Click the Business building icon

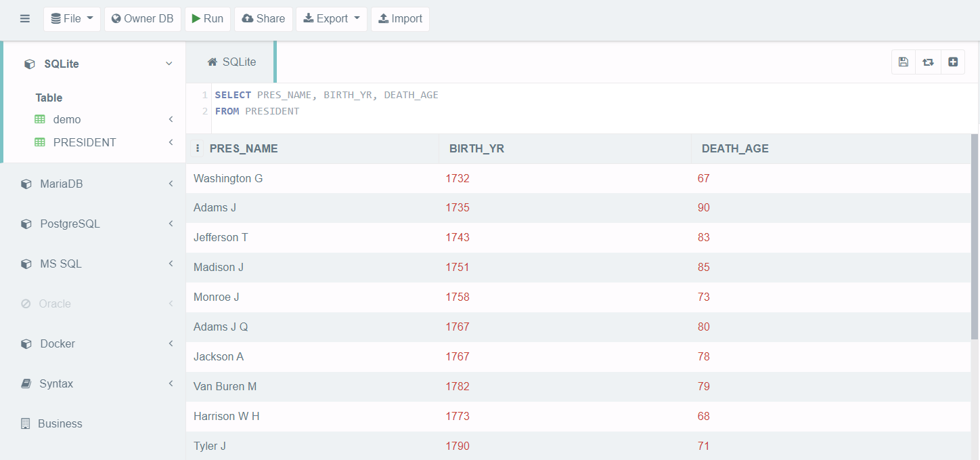pos(26,423)
